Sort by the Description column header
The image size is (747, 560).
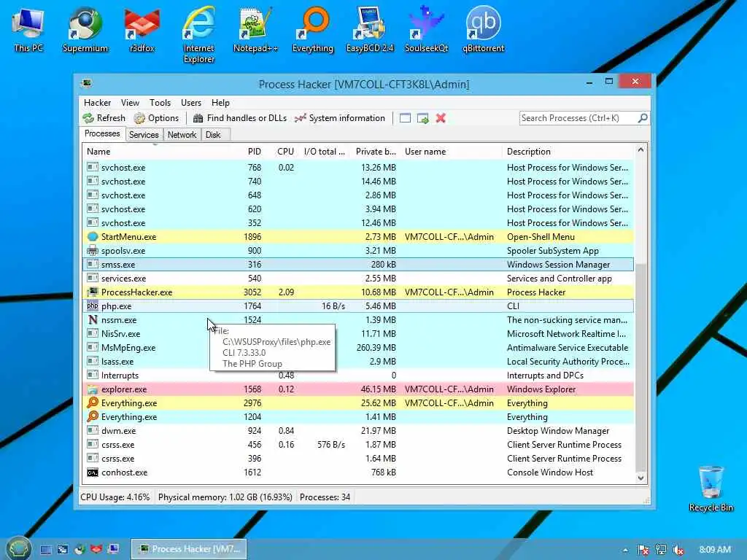tap(568, 152)
